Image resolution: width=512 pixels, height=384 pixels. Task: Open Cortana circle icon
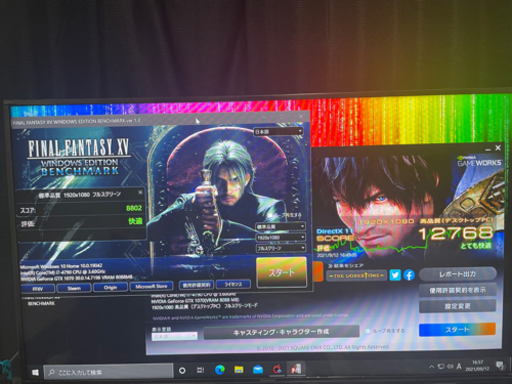[x=182, y=370]
